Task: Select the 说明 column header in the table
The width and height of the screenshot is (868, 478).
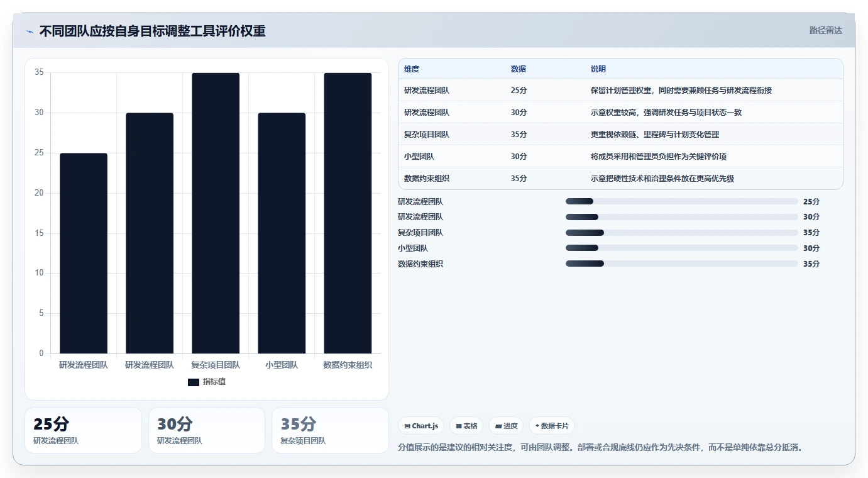Action: click(598, 69)
